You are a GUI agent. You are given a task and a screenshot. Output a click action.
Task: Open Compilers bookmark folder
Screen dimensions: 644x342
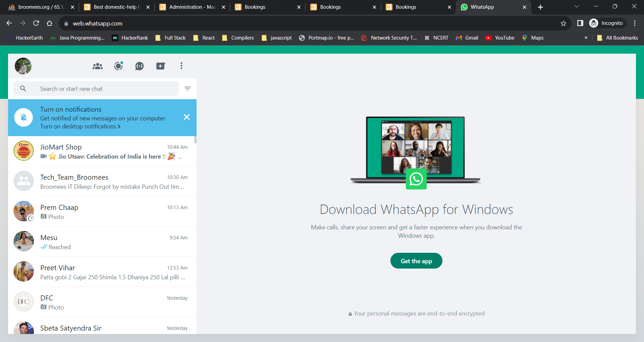pyautogui.click(x=238, y=38)
